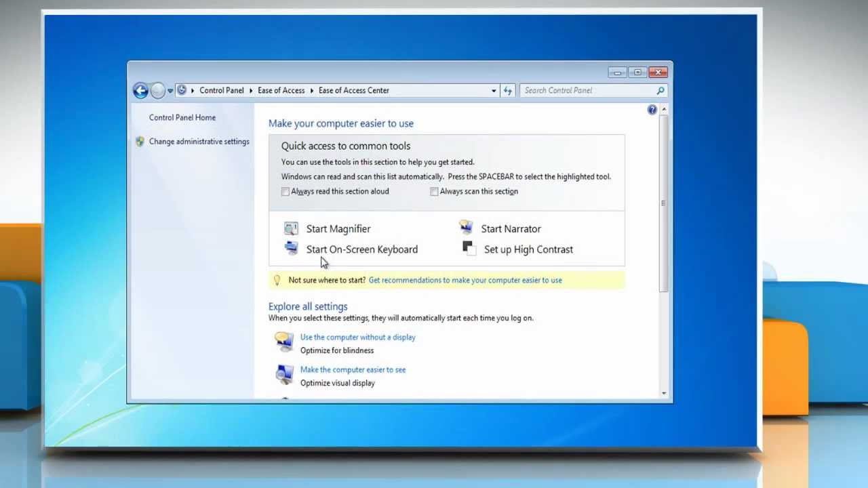Click the Narrator icon
This screenshot has width=868, height=488.
click(x=466, y=227)
